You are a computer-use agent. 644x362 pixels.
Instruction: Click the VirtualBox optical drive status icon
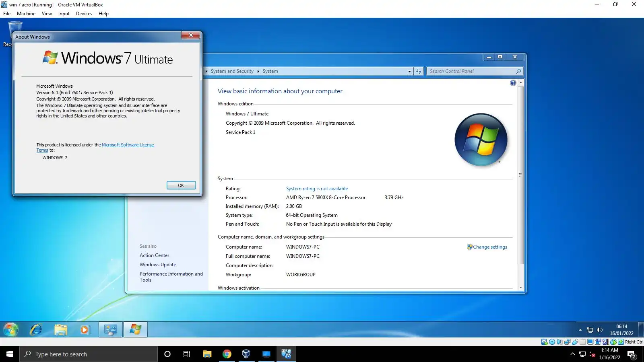(x=552, y=342)
